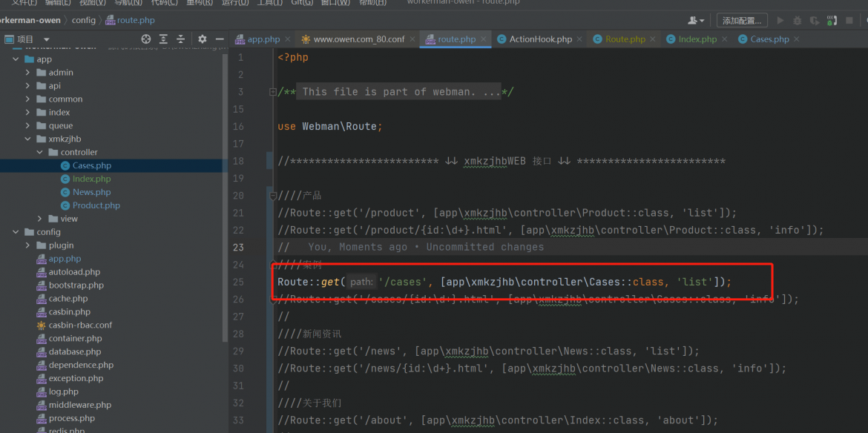Close the app.php editor tab

(288, 39)
